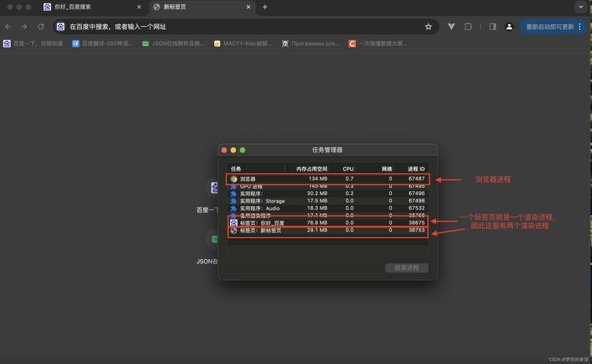Open the V-shaped extension icon in toolbar
The image size is (592, 364).
tap(451, 26)
